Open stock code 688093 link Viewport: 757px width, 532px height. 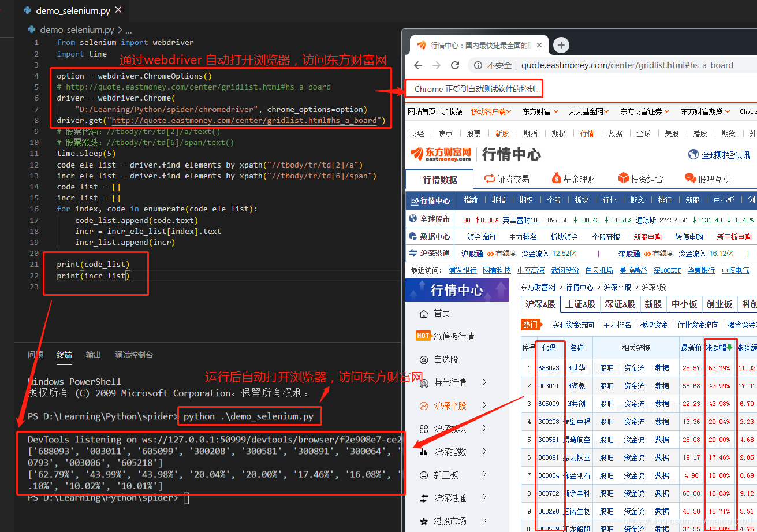549,368
